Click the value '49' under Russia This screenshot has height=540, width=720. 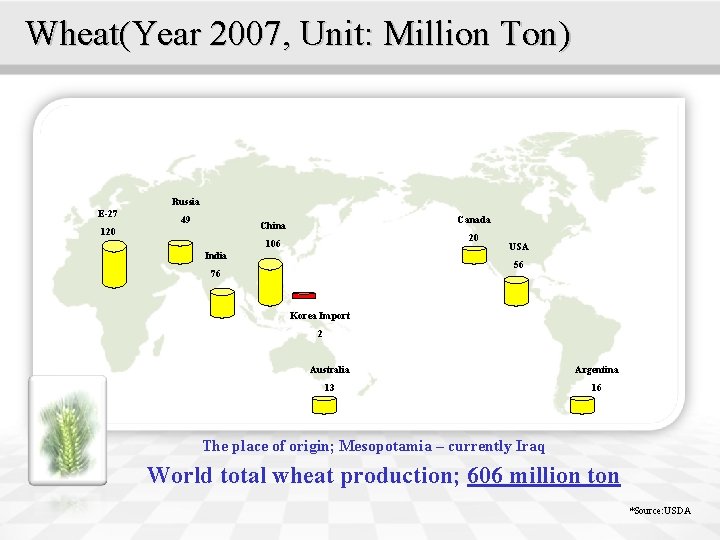click(186, 219)
